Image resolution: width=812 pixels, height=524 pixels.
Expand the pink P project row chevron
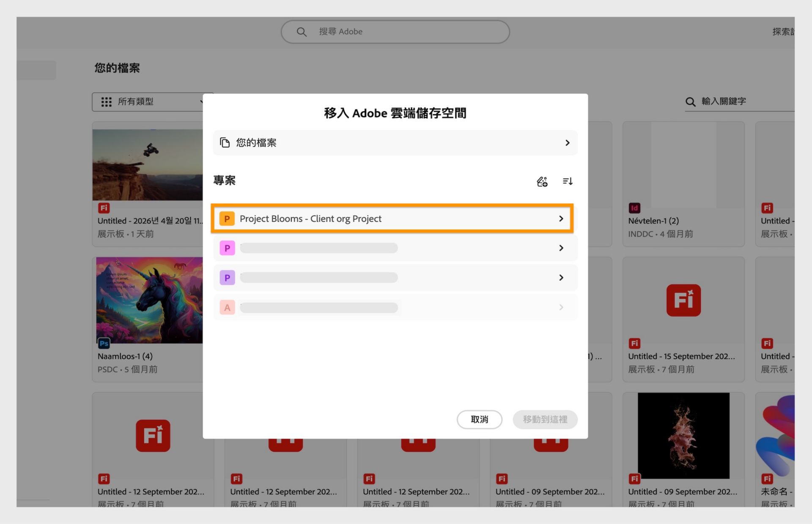561,248
